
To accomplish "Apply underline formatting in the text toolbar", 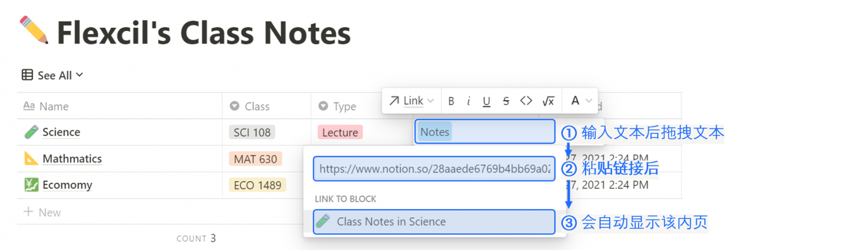I will tap(487, 101).
